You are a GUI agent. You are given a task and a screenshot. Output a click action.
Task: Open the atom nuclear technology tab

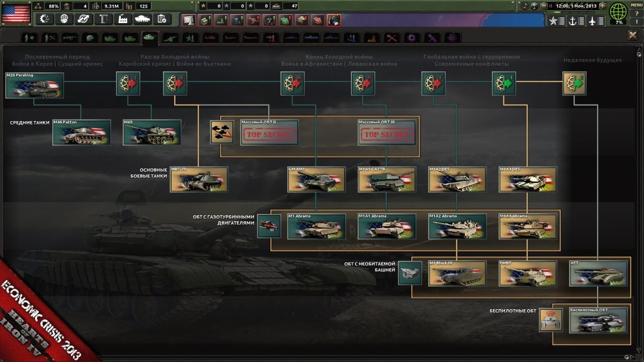point(452,38)
